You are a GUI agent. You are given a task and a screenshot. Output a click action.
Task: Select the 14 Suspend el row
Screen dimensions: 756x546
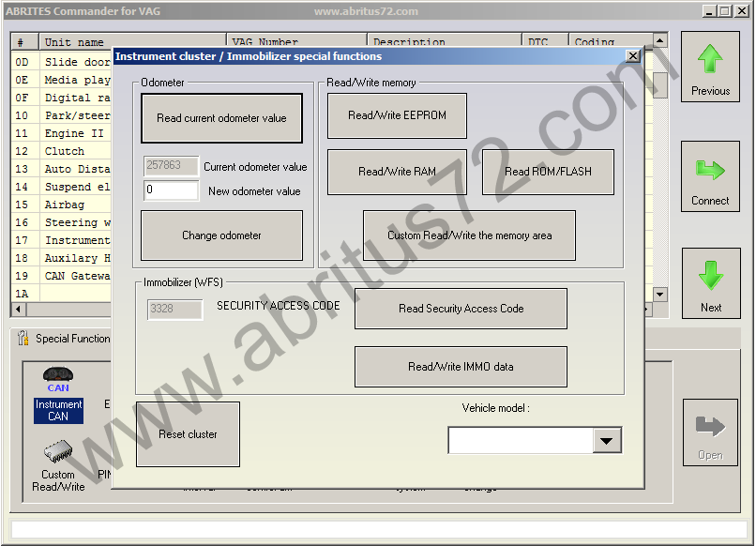pyautogui.click(x=62, y=187)
